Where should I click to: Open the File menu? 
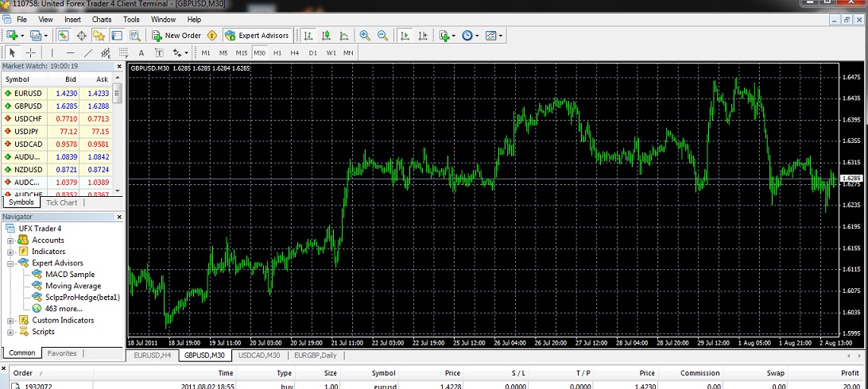(x=21, y=19)
